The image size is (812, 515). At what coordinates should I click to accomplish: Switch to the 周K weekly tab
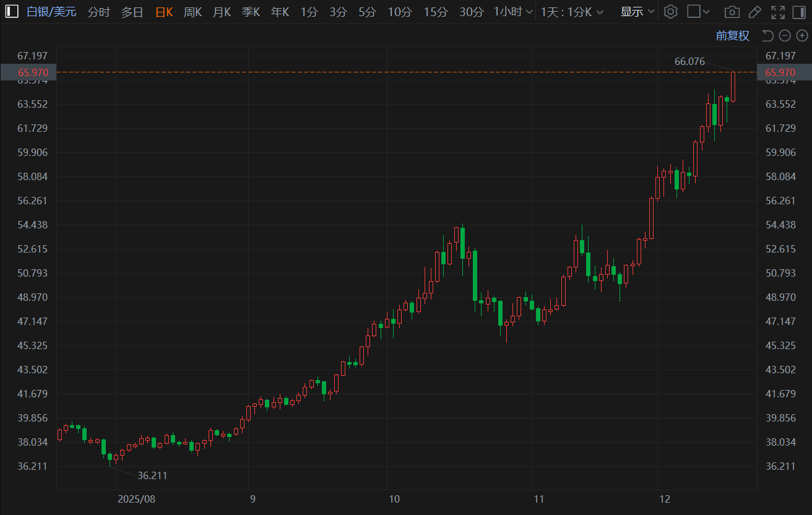(x=192, y=12)
